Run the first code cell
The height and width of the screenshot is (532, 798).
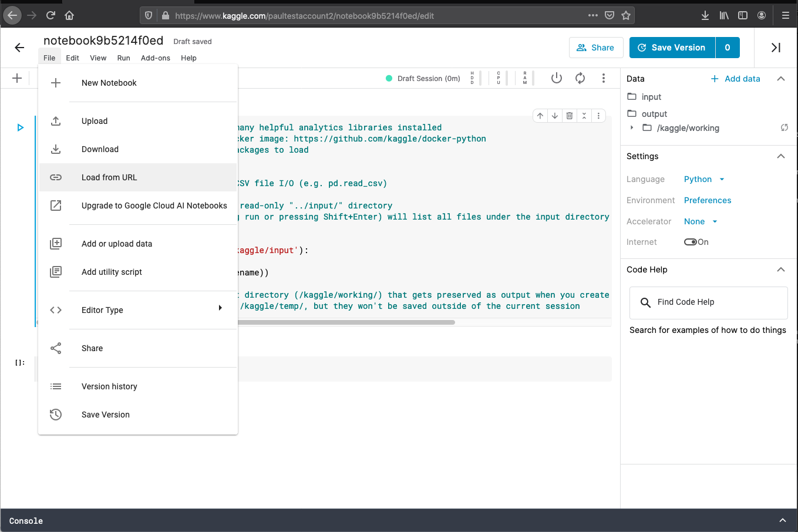(x=21, y=127)
